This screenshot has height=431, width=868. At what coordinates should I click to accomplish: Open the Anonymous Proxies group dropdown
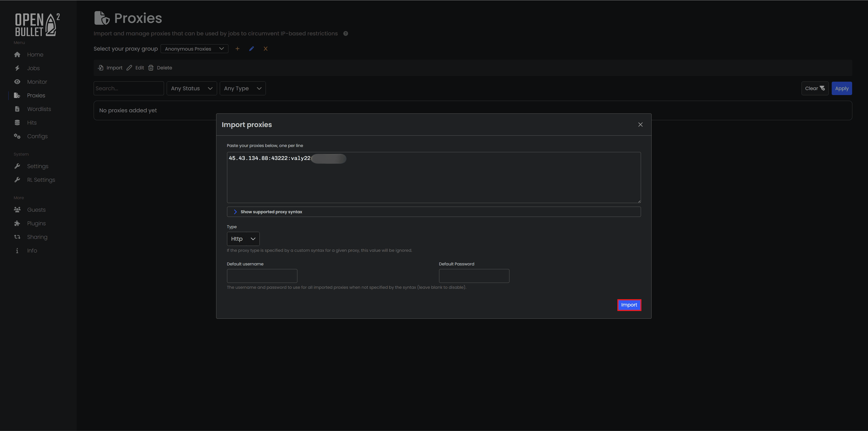point(194,49)
